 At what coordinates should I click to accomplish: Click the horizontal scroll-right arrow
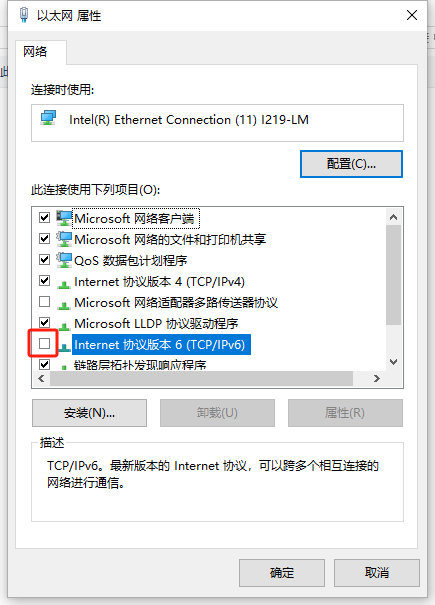coord(377,379)
